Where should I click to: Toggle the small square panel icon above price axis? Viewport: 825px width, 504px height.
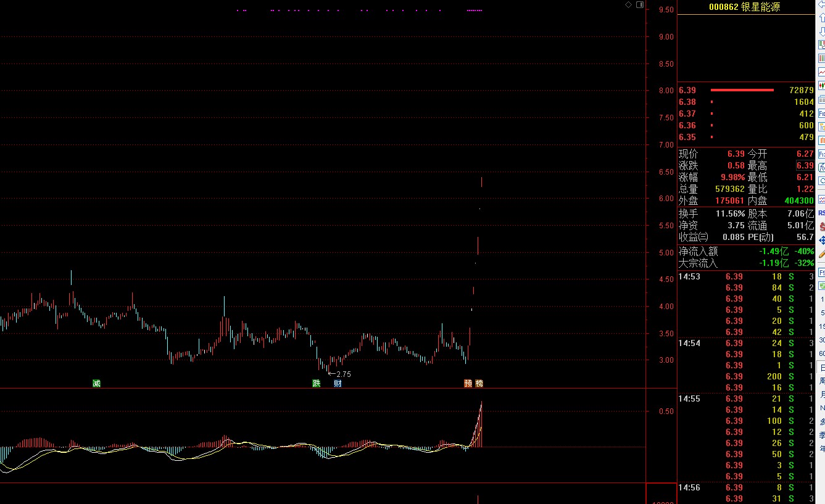640,5
